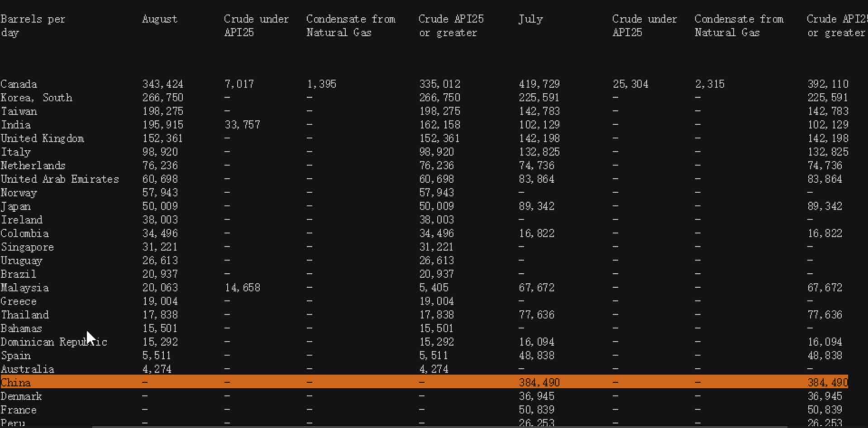
Task: Click the Thailand row label
Action: (x=24, y=315)
